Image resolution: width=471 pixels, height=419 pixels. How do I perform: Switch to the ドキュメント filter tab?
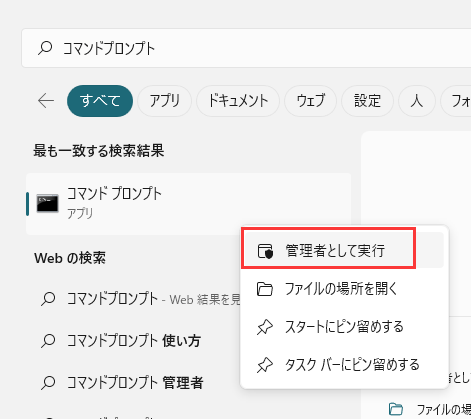[x=238, y=101]
